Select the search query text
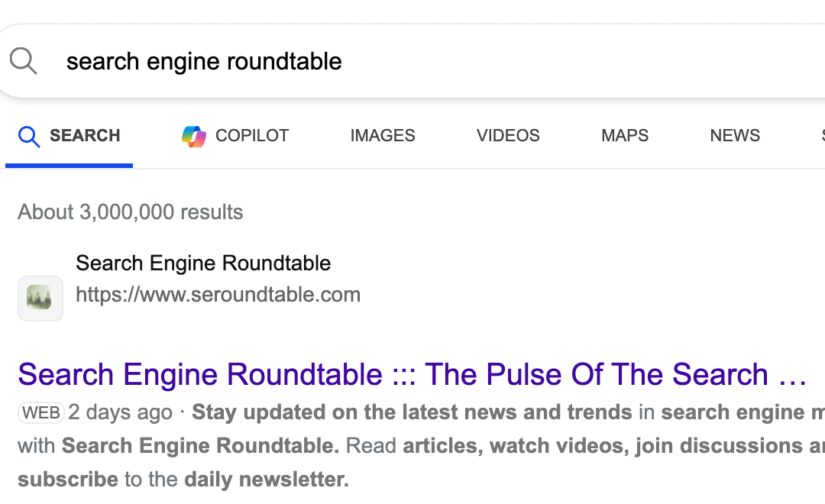This screenshot has height=504, width=825. (x=204, y=61)
